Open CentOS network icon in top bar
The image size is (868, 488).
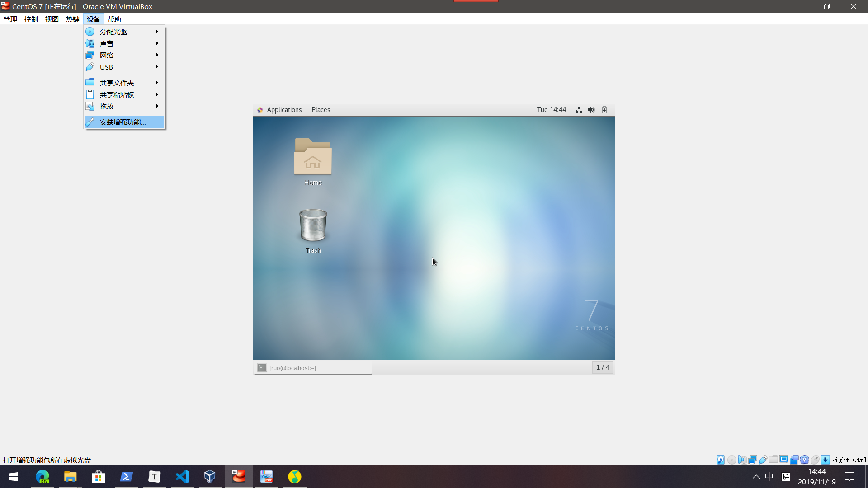pyautogui.click(x=579, y=110)
